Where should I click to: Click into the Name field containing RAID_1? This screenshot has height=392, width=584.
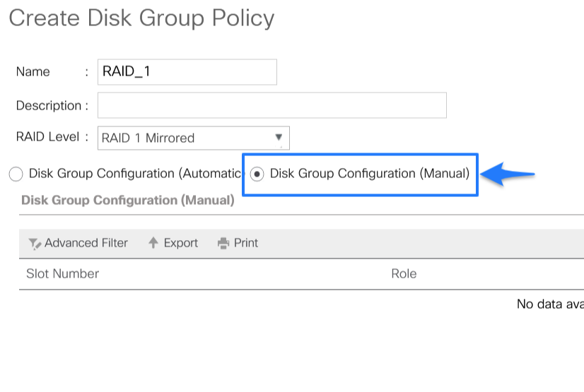(x=187, y=72)
